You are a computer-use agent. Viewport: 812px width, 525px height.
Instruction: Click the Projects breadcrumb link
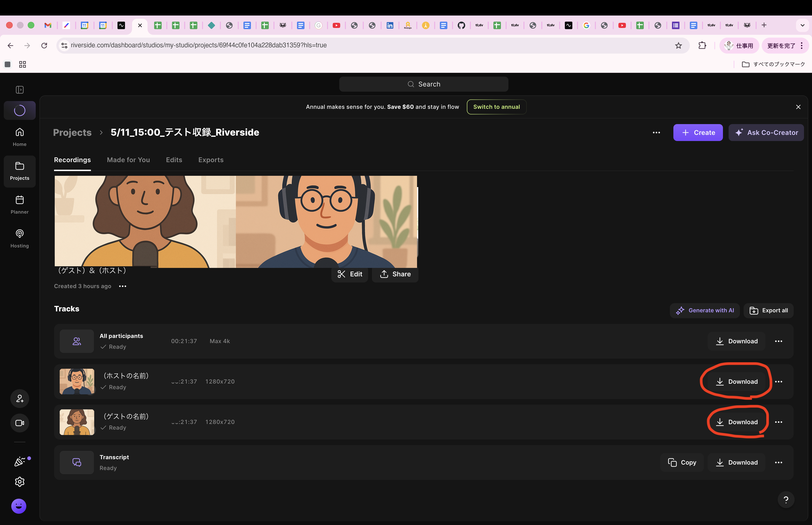[72, 133]
